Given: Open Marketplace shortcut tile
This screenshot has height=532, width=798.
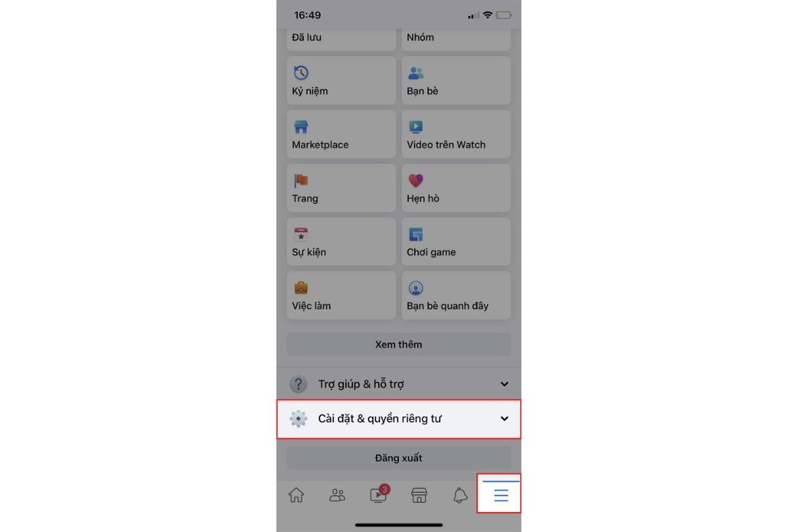Looking at the screenshot, I should [x=341, y=134].
